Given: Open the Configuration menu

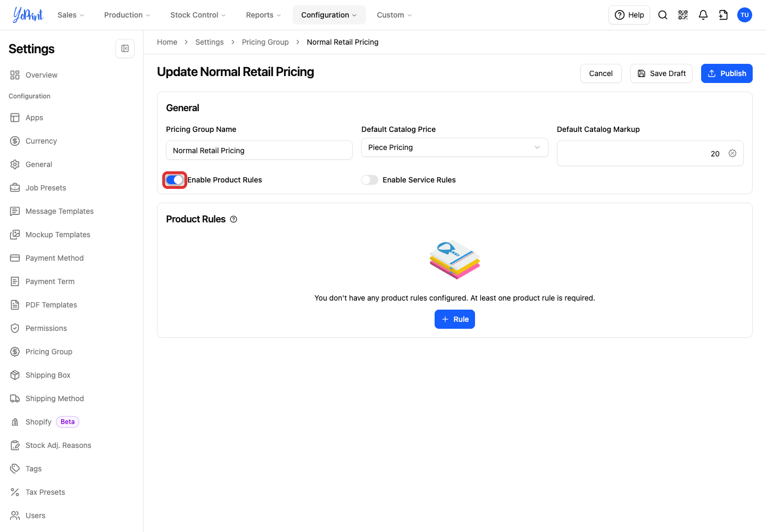Looking at the screenshot, I should pyautogui.click(x=329, y=15).
